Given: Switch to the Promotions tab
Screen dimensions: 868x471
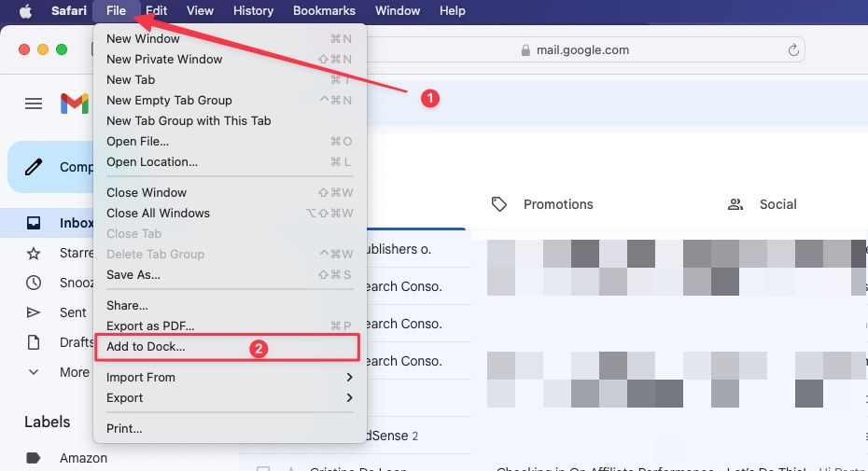Looking at the screenshot, I should click(557, 204).
